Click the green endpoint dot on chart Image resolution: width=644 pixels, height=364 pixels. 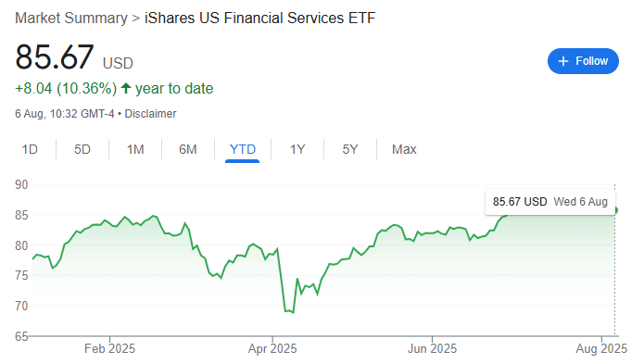(x=615, y=210)
